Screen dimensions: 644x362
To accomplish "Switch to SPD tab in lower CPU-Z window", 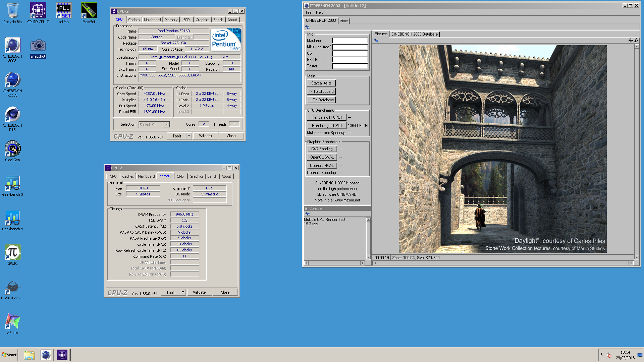I will point(180,176).
